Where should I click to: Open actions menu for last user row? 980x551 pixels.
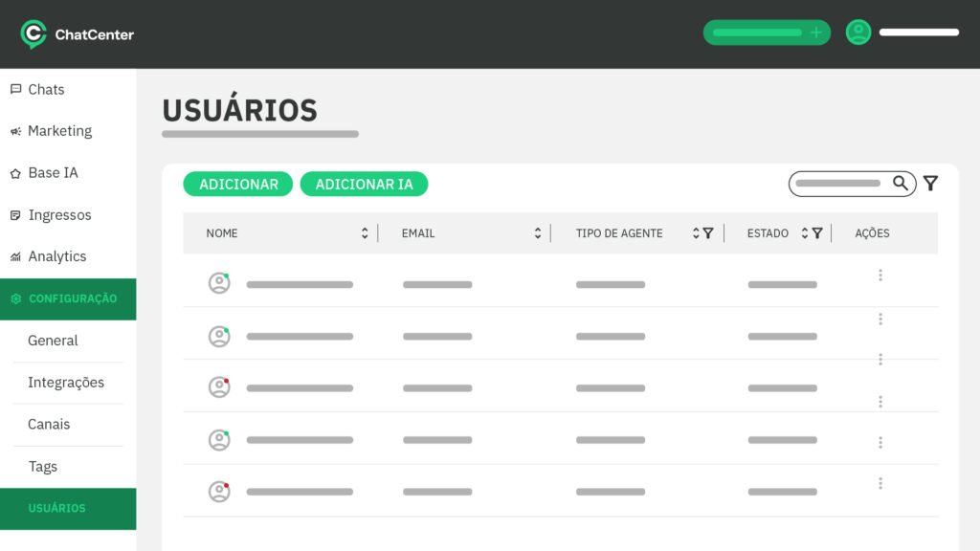tap(880, 483)
